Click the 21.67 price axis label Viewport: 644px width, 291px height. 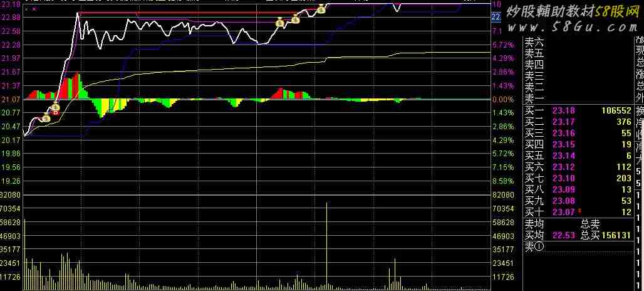pyautogui.click(x=11, y=72)
